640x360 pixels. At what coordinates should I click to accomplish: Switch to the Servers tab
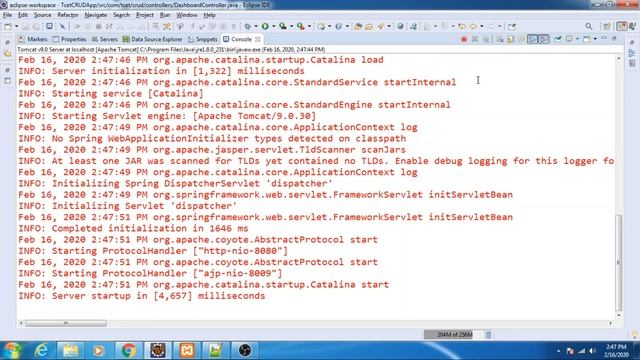pyautogui.click(x=105, y=39)
